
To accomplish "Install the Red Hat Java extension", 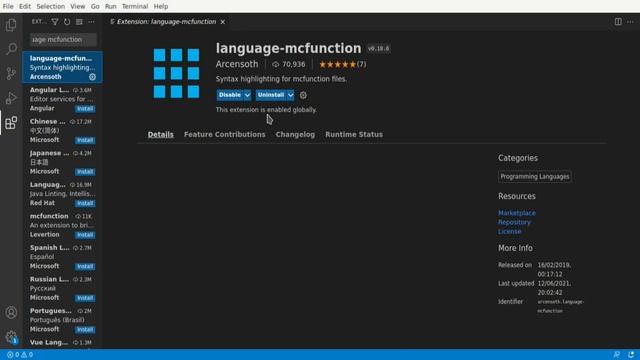I will click(85, 203).
